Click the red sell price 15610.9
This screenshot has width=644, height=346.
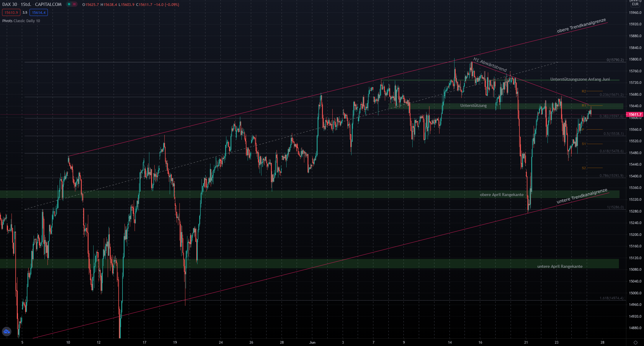point(11,13)
